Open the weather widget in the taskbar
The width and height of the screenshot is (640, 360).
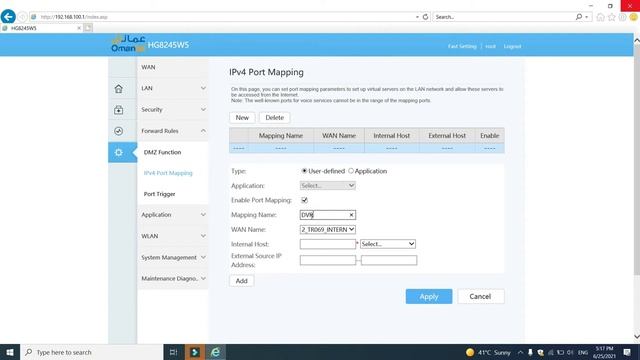(x=488, y=352)
